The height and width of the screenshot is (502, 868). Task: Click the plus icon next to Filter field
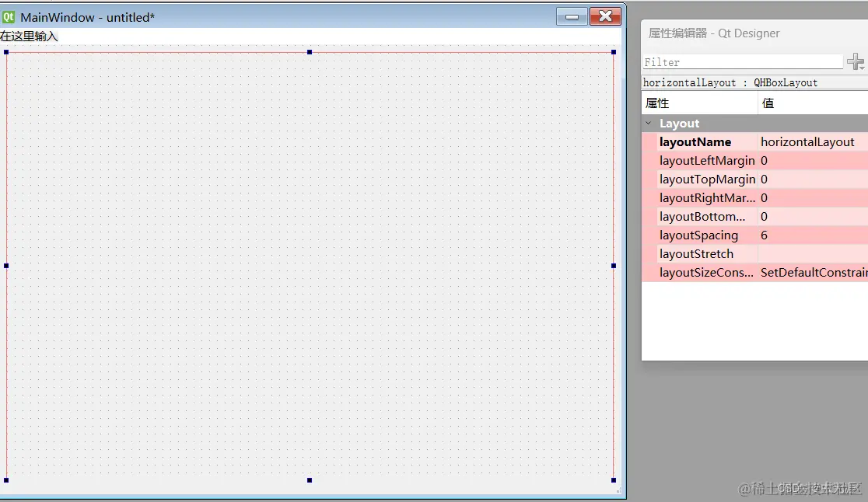(x=856, y=62)
